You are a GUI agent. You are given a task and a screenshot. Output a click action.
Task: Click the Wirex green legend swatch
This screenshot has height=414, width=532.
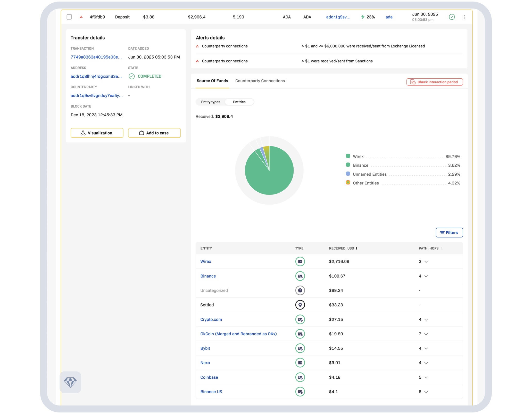point(348,156)
